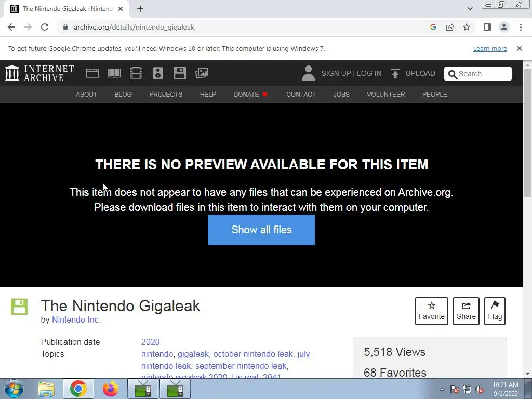Screen dimensions: 532x399
Task: Open the JOBS menu item
Action: 341,95
